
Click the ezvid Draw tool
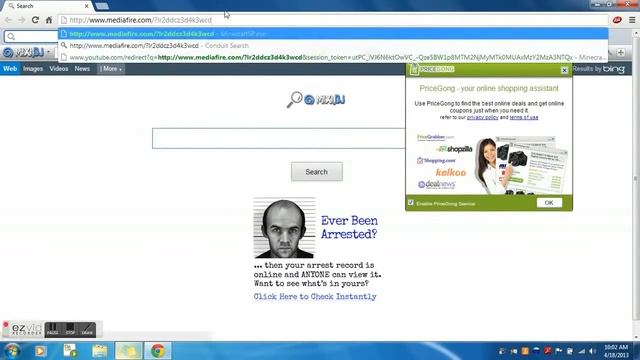click(87, 329)
